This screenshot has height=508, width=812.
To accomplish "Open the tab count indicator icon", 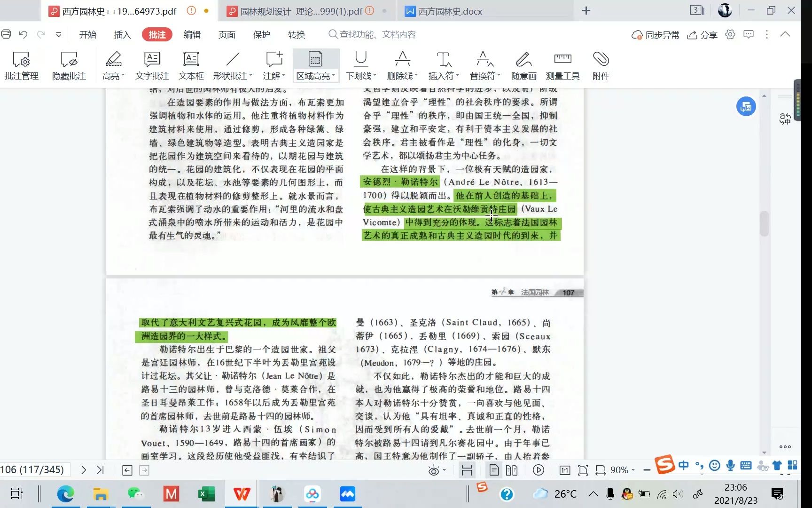I will (697, 10).
